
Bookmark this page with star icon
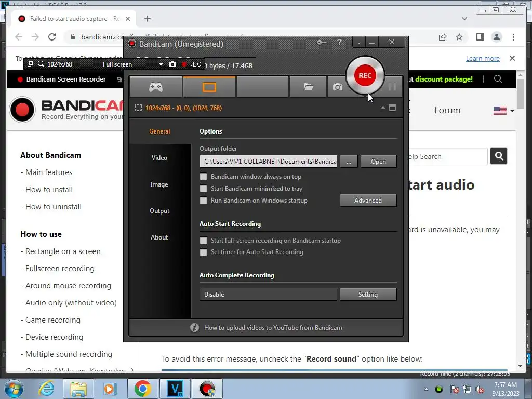(459, 37)
